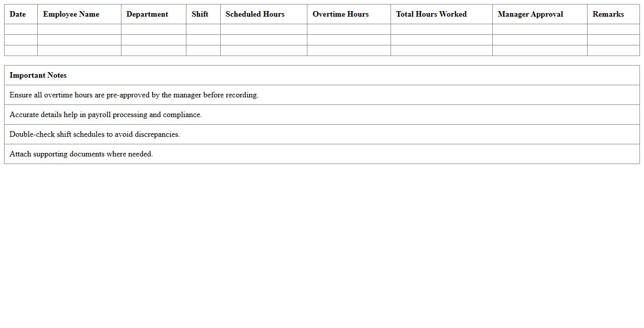Select the Shift column header
The height and width of the screenshot is (328, 644).
(200, 14)
